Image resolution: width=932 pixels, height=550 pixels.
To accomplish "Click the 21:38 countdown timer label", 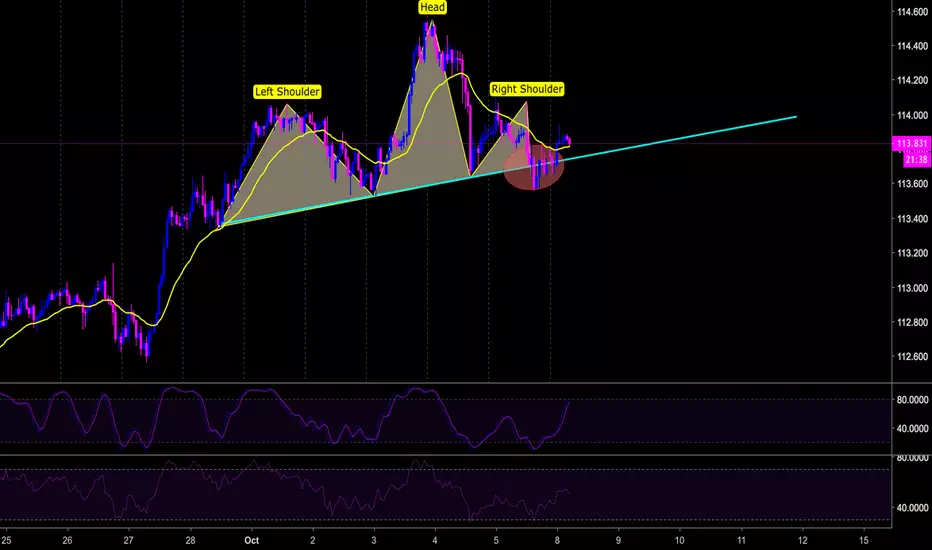I will (x=916, y=159).
